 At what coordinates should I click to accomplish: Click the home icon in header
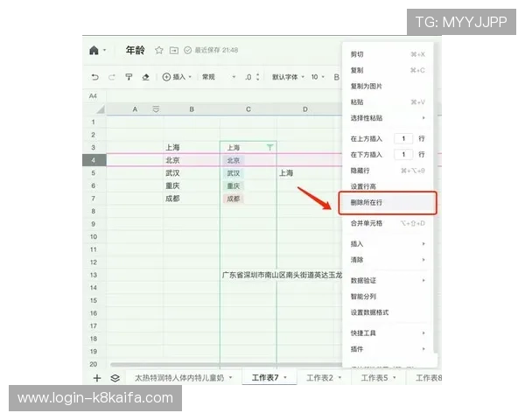coord(94,50)
